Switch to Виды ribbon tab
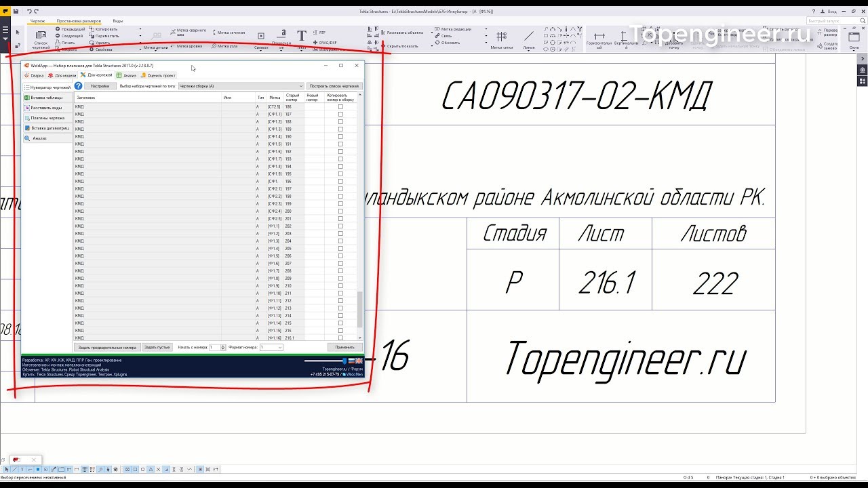 coord(118,21)
